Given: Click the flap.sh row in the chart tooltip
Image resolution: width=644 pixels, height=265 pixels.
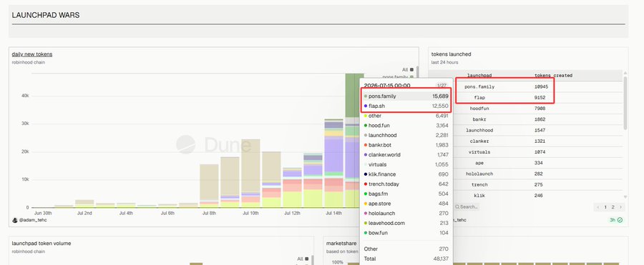Looking at the screenshot, I should pyautogui.click(x=406, y=106).
